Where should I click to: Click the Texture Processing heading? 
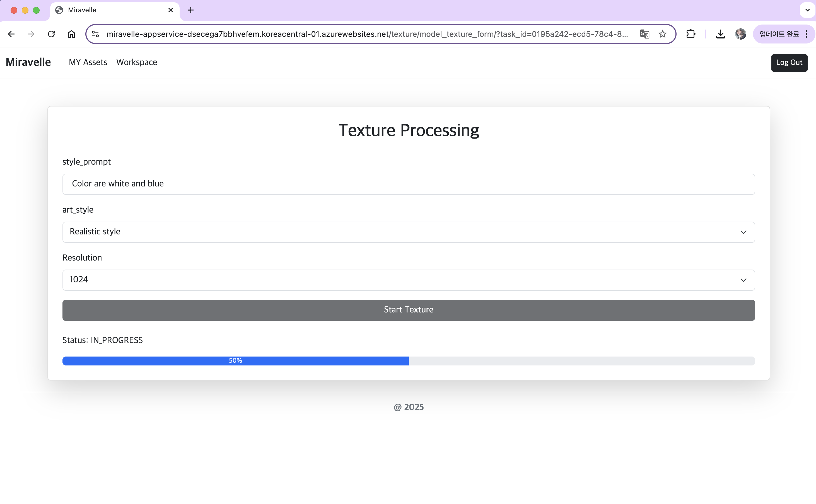tap(409, 130)
